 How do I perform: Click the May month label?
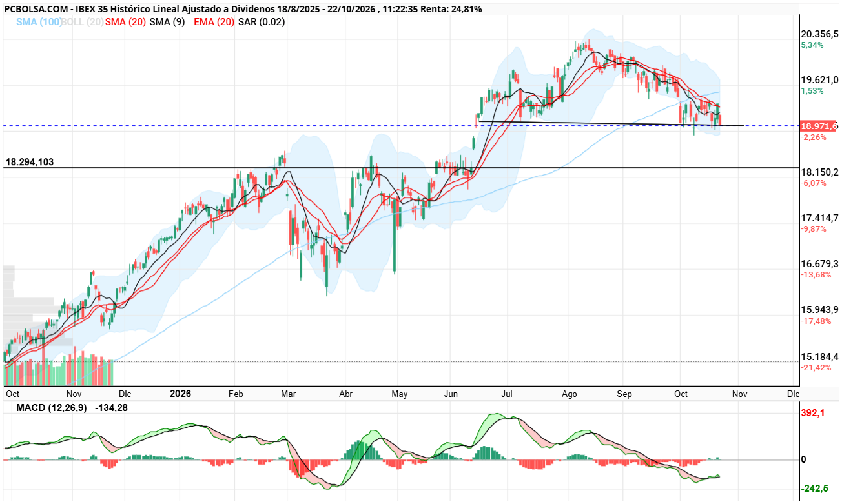(400, 393)
